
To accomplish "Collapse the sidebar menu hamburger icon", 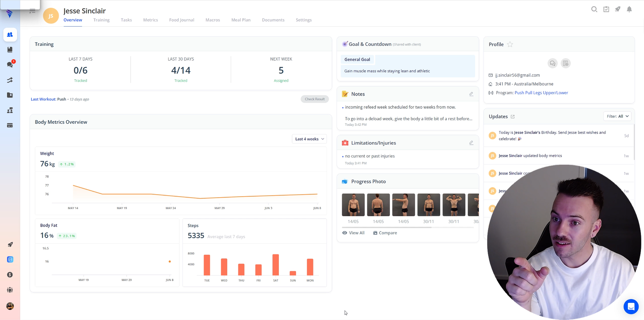I will (32, 11).
